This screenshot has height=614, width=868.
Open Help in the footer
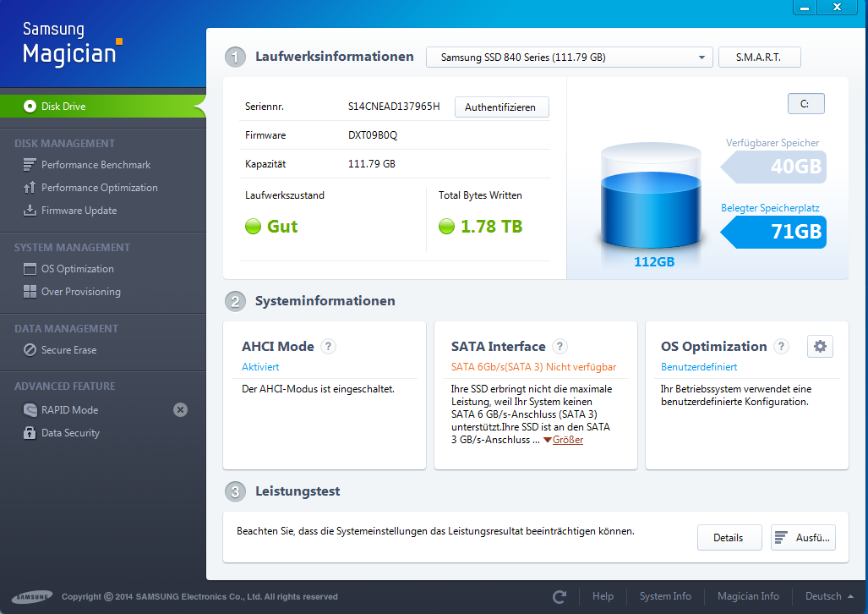pos(603,596)
